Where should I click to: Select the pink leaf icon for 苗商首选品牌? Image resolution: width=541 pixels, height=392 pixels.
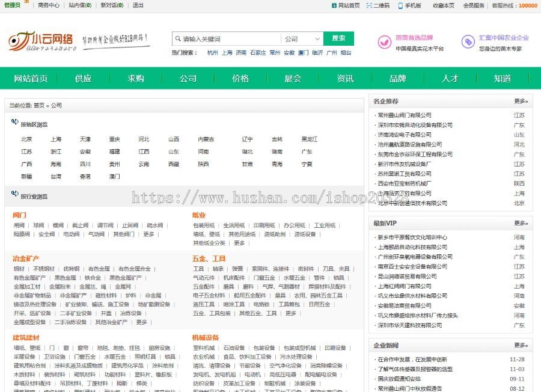(x=384, y=41)
